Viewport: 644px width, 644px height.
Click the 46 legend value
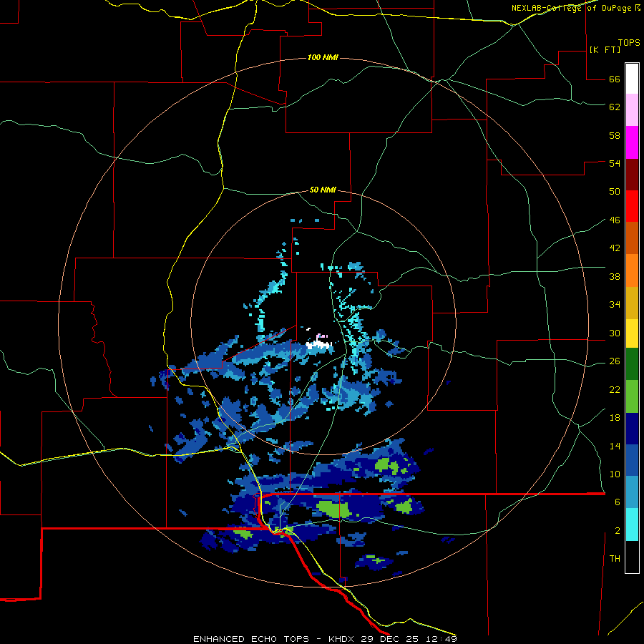[615, 220]
